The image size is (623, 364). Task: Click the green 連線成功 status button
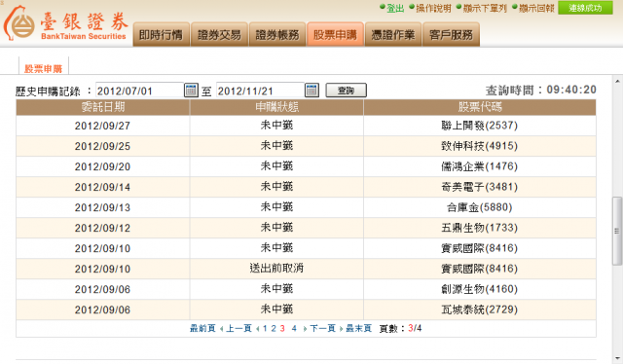tap(585, 8)
